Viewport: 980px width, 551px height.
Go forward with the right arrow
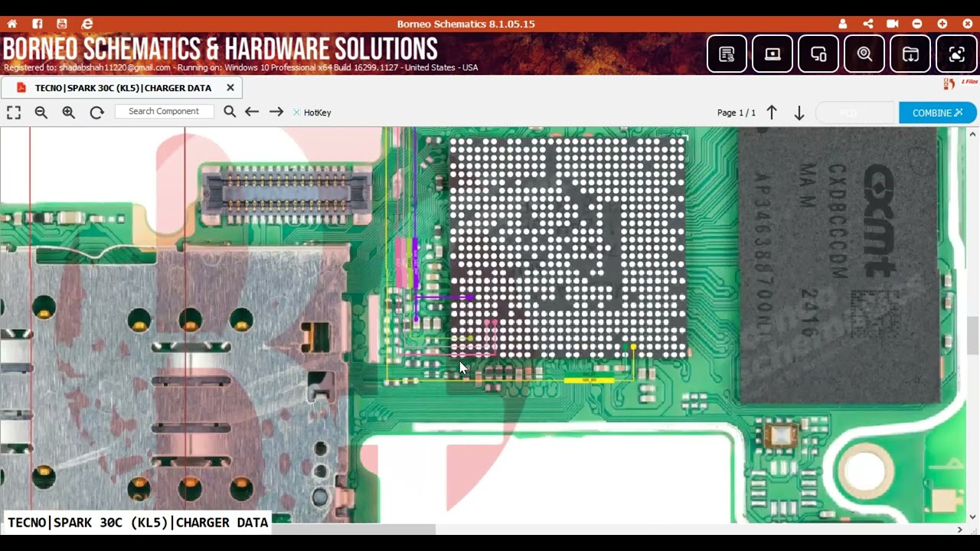pyautogui.click(x=276, y=112)
